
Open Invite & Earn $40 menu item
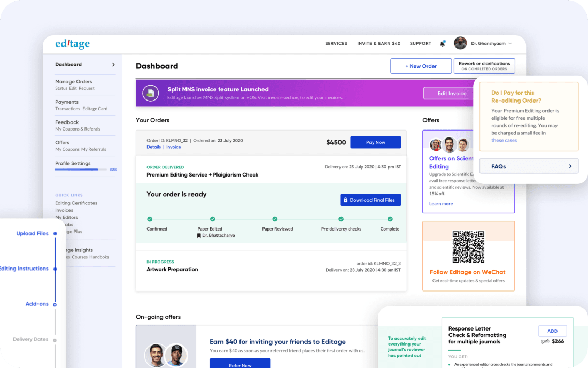coord(379,43)
